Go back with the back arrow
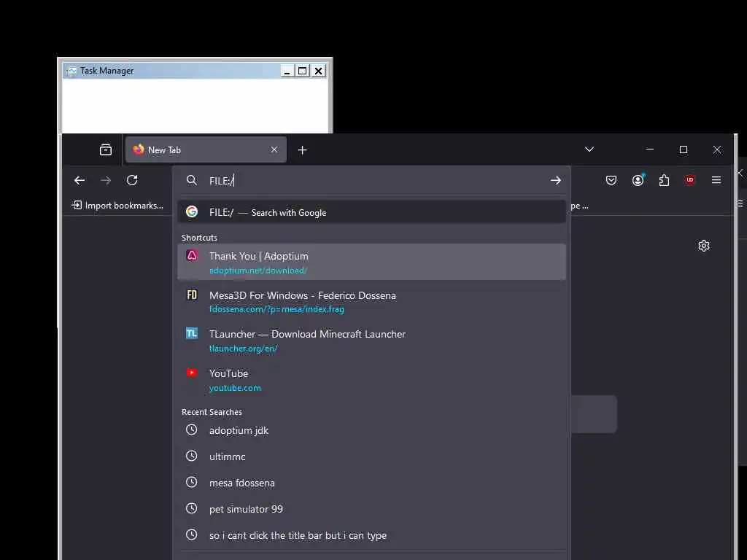The image size is (747, 560). (x=80, y=181)
